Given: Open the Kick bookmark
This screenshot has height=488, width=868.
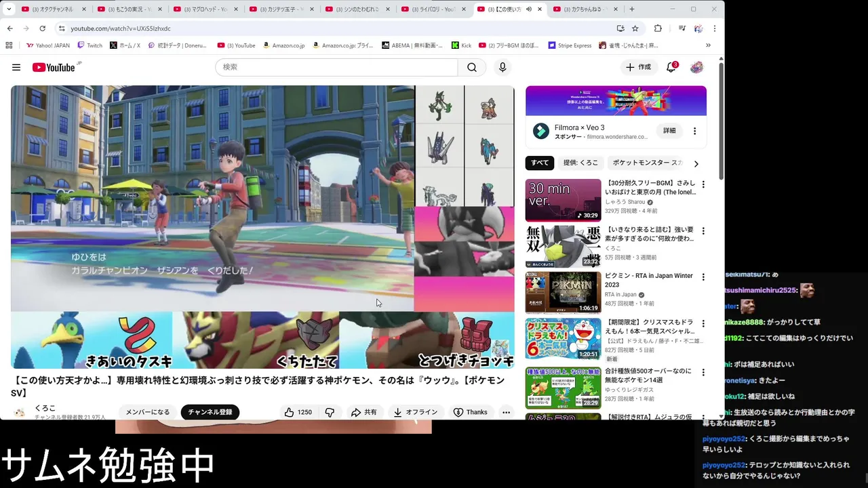Looking at the screenshot, I should (461, 45).
